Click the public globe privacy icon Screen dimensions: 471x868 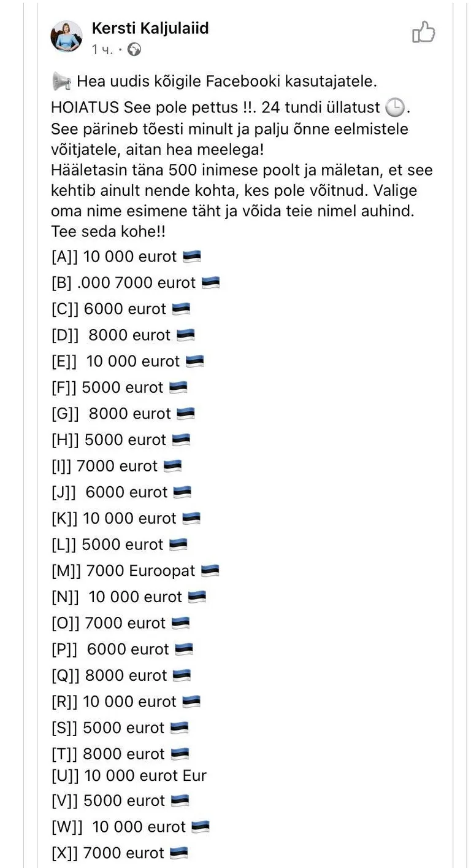click(134, 50)
